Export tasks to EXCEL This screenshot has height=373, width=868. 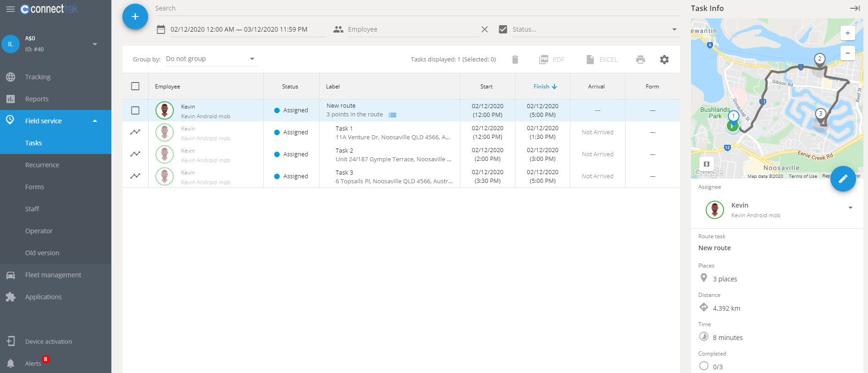602,60
